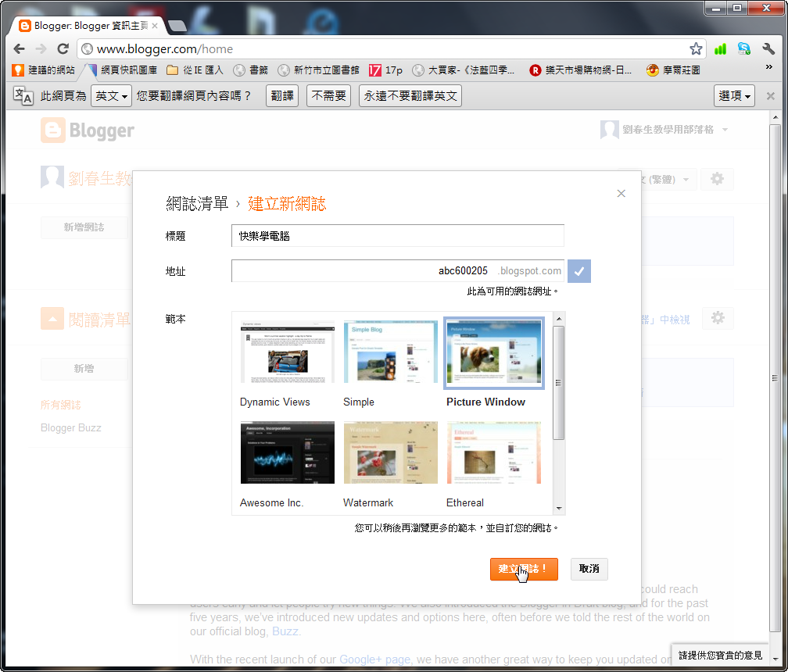788x672 pixels.
Task: Open the blog list gear settings
Action: pyautogui.click(x=717, y=179)
